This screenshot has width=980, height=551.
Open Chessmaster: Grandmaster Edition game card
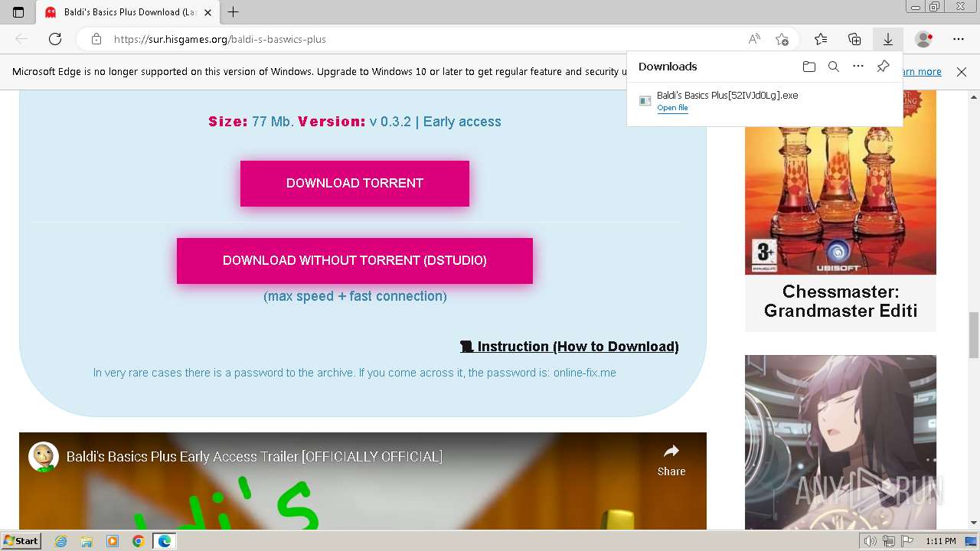[841, 210]
